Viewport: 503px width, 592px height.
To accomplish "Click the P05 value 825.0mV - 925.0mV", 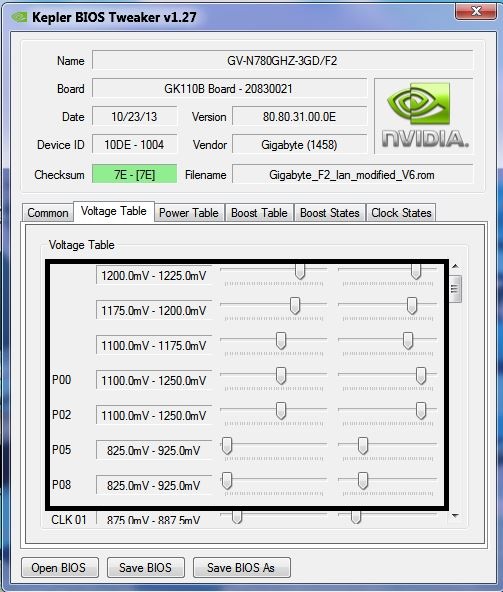I will click(154, 450).
